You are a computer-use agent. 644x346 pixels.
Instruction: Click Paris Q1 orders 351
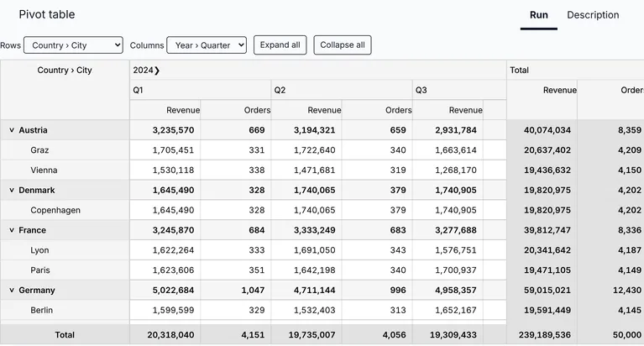click(236, 270)
